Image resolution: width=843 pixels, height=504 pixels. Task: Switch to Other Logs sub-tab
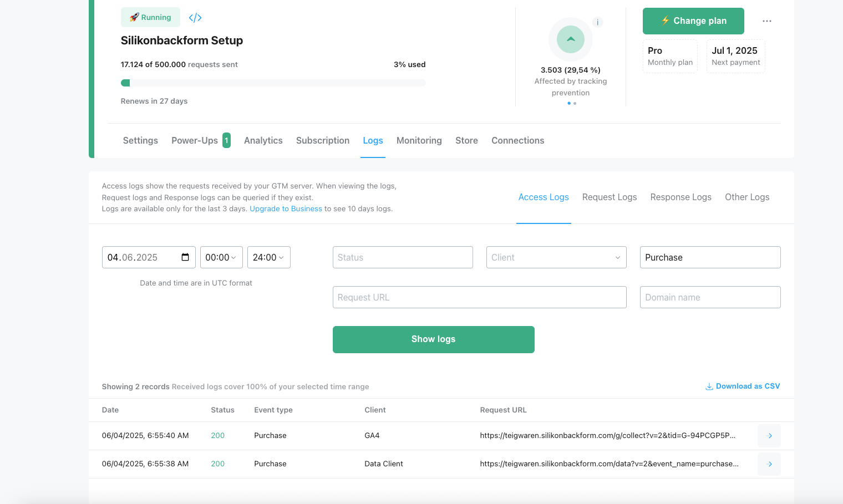click(747, 197)
